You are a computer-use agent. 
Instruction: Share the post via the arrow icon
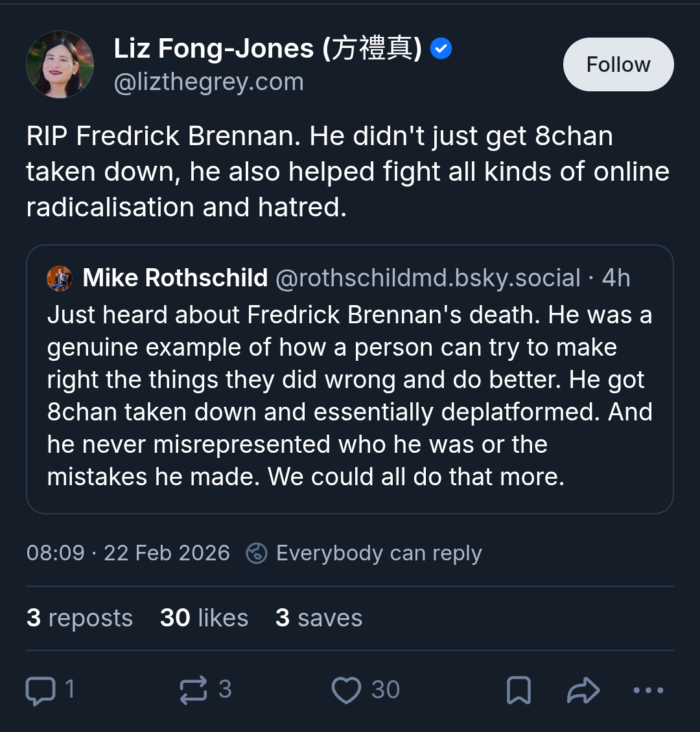pyautogui.click(x=583, y=691)
